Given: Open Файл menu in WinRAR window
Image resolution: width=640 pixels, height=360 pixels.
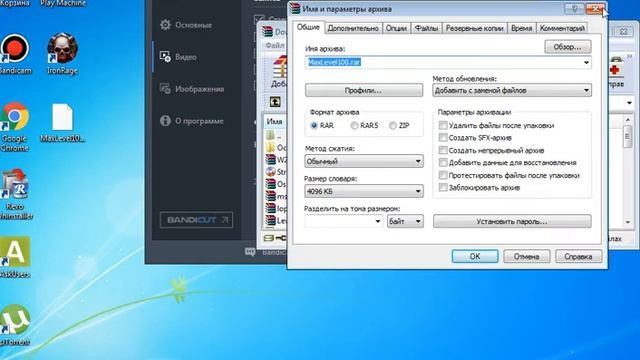Looking at the screenshot, I should (x=275, y=45).
